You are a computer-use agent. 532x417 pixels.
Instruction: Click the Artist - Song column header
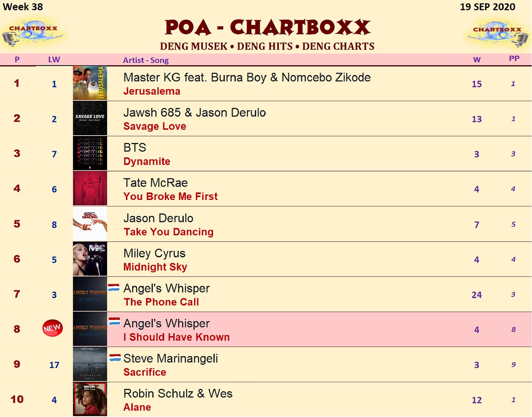[146, 60]
